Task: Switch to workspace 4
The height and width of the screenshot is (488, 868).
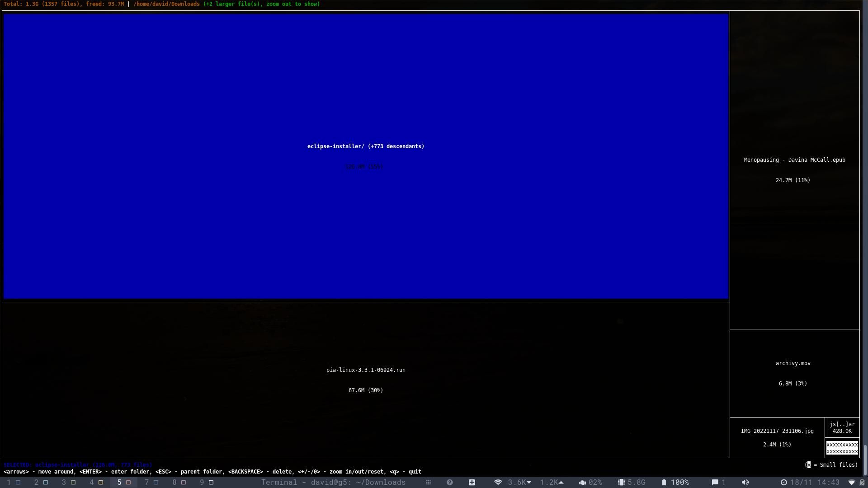Action: coord(96,483)
